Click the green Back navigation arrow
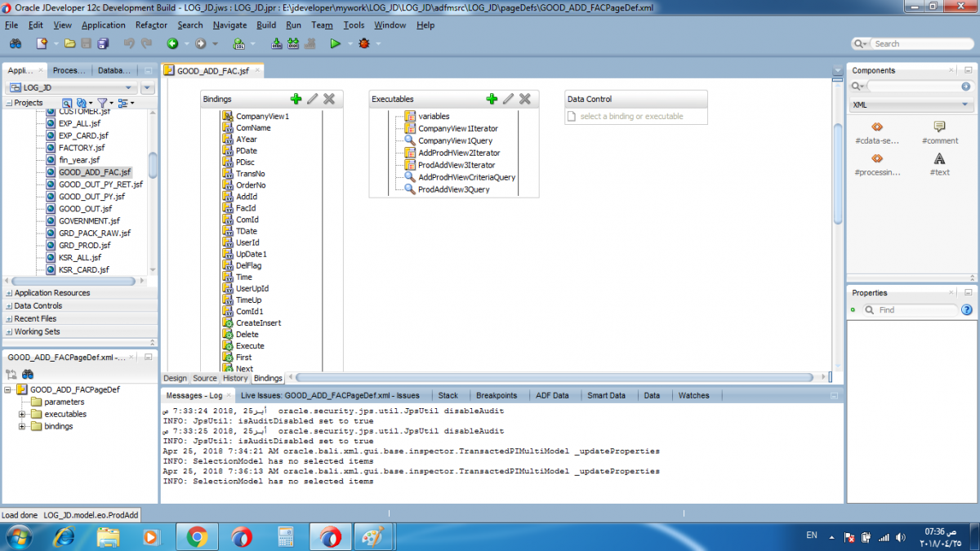The image size is (980, 551). 173,43
